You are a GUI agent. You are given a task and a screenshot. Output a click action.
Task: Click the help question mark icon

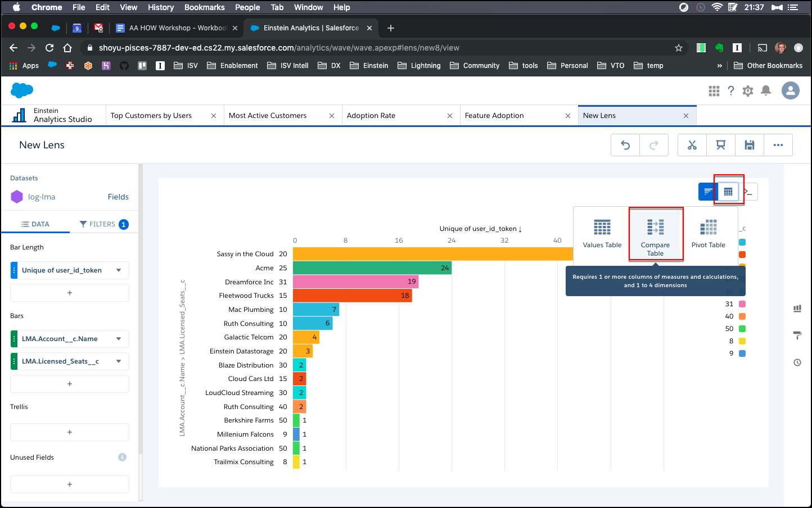tap(731, 90)
